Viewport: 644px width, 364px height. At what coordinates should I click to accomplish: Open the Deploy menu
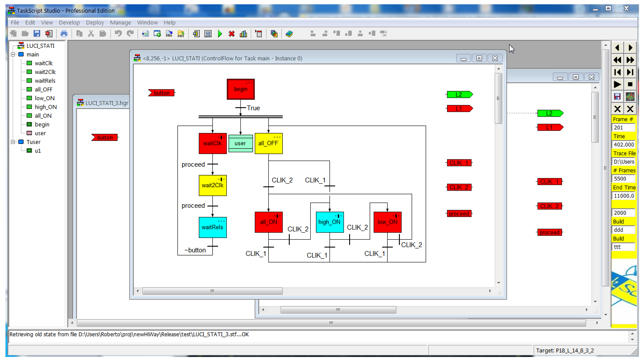95,23
